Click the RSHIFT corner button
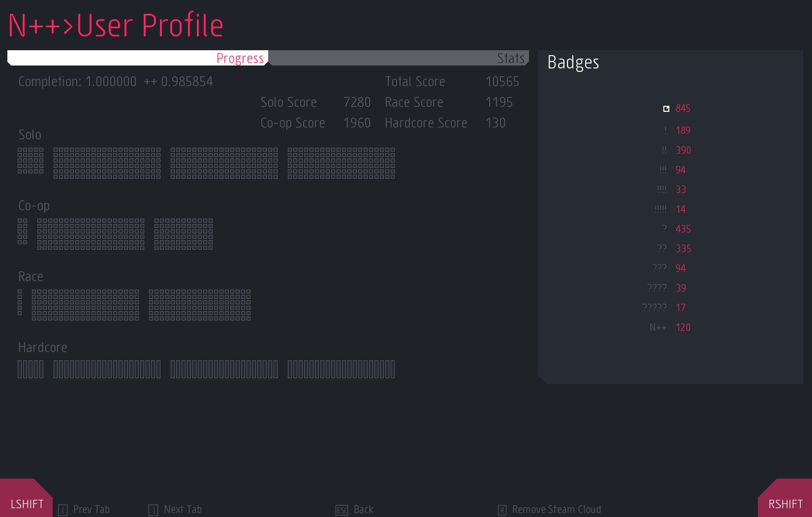Screen dimensions: 812x517 (x=785, y=498)
